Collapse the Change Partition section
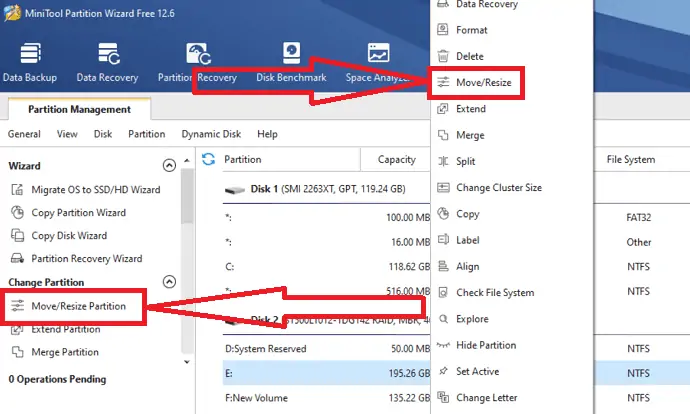 pos(169,282)
